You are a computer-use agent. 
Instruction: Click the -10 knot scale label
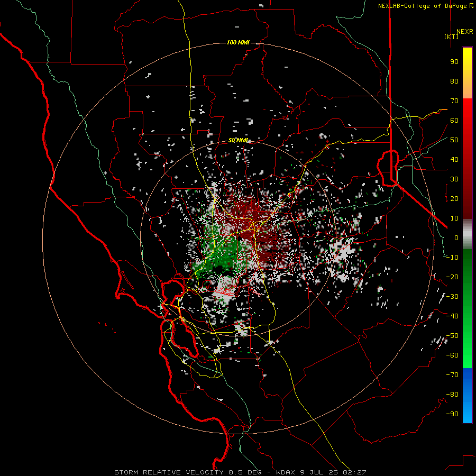click(452, 258)
